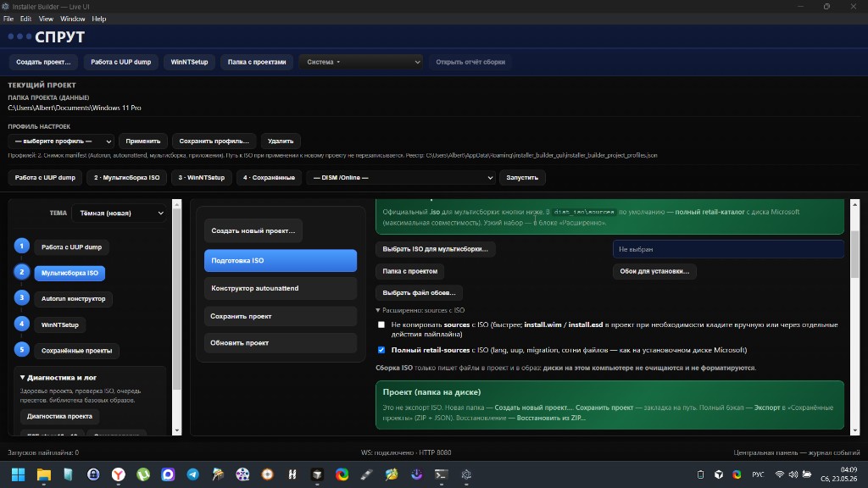The height and width of the screenshot is (488, 868).
Task: Open the Тема theme dropdown
Action: pos(119,213)
